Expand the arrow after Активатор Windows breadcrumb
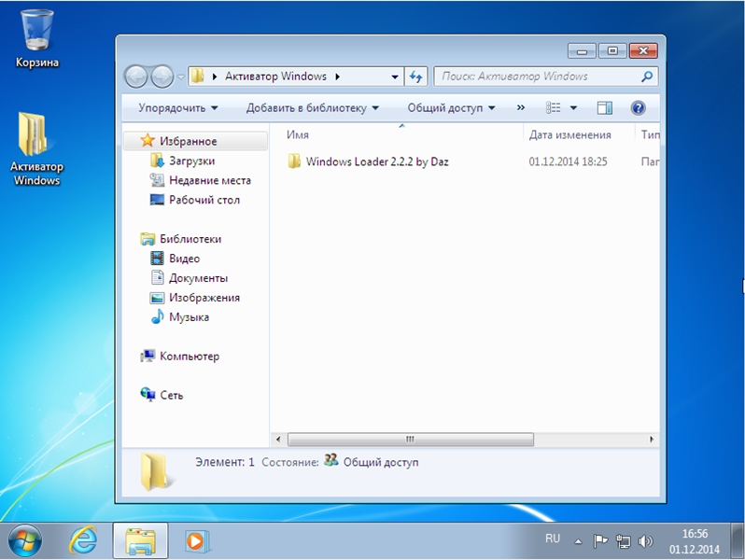 coord(337,77)
